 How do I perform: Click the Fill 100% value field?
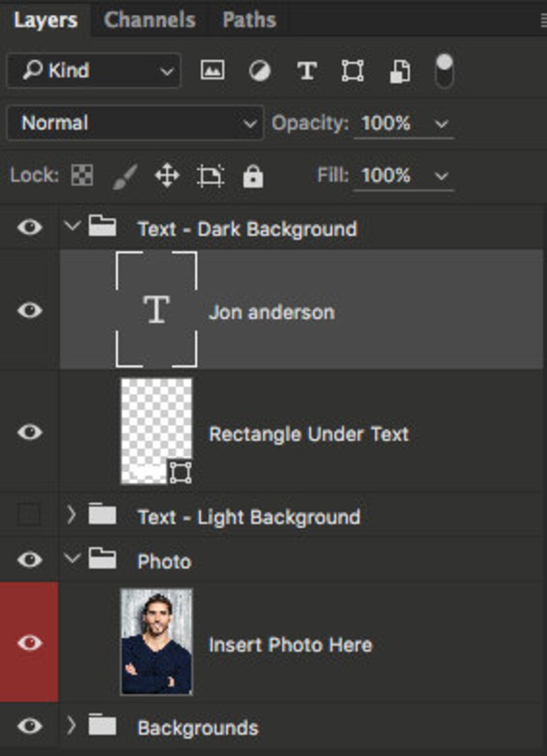click(x=386, y=175)
